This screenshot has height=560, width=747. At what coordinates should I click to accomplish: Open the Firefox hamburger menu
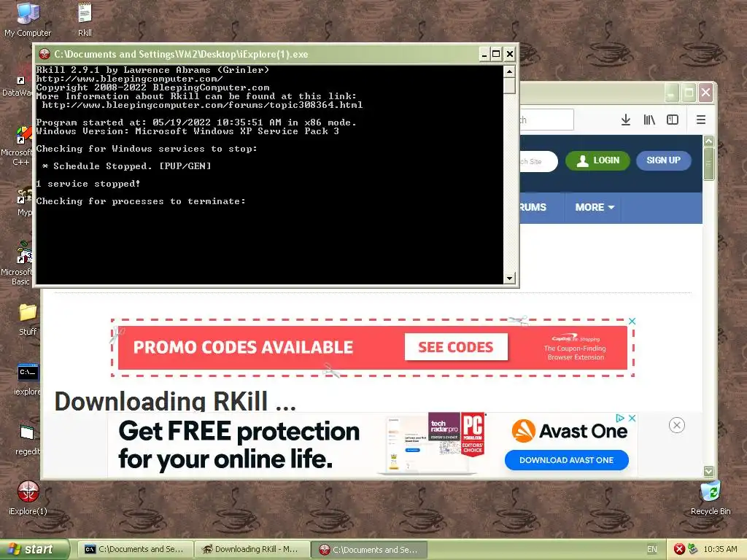(701, 120)
